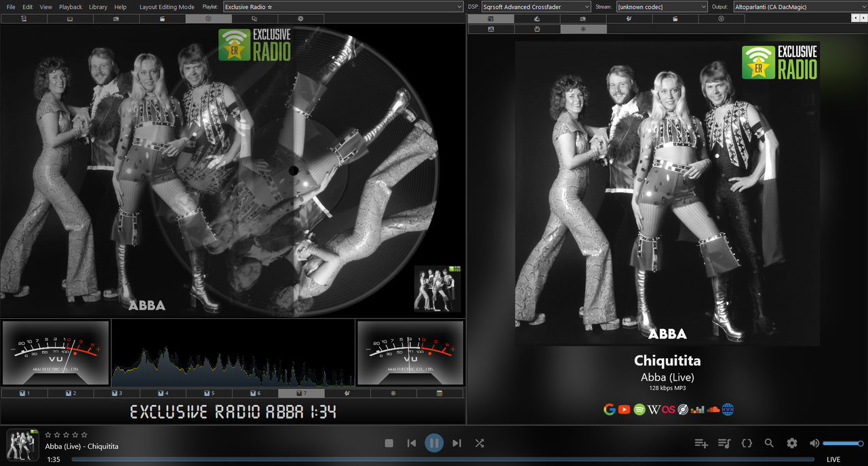Select the disc tab in right panel
Screen dimensions: 868x466
click(x=721, y=19)
